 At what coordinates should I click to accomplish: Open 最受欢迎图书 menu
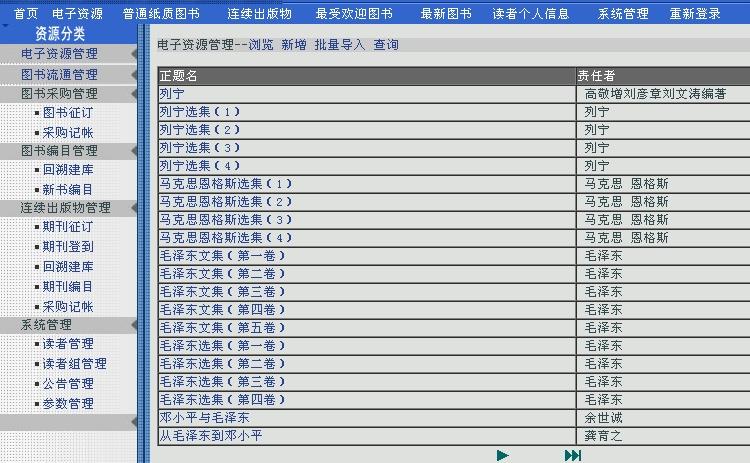[354, 13]
